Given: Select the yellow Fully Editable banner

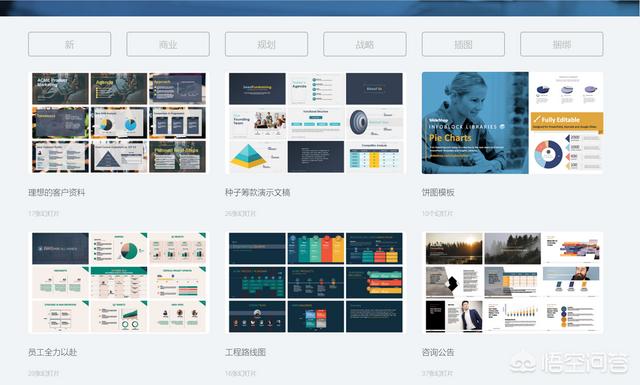Looking at the screenshot, I should pyautogui.click(x=567, y=121).
